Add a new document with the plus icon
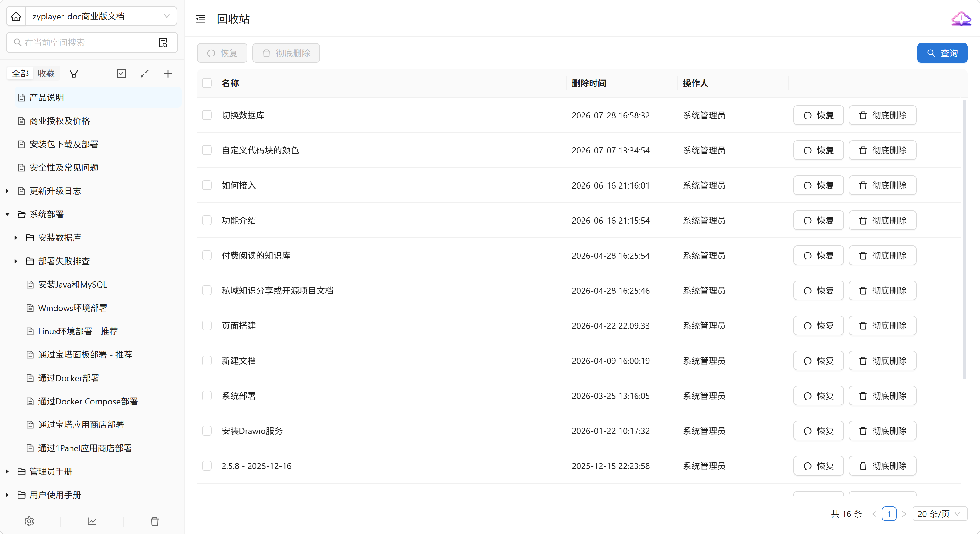The image size is (980, 534). (168, 73)
